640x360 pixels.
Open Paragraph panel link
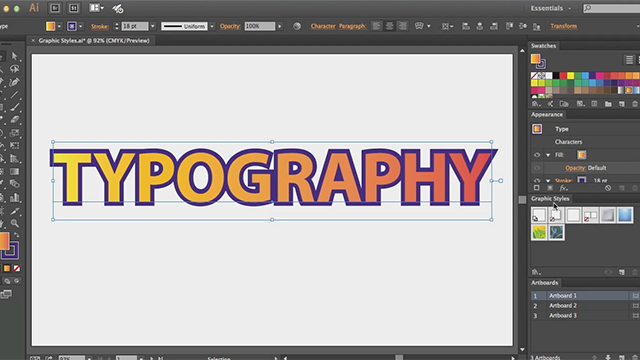click(x=352, y=26)
